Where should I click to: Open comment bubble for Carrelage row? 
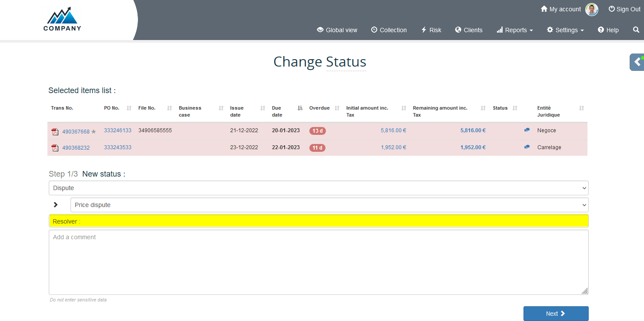[527, 147]
